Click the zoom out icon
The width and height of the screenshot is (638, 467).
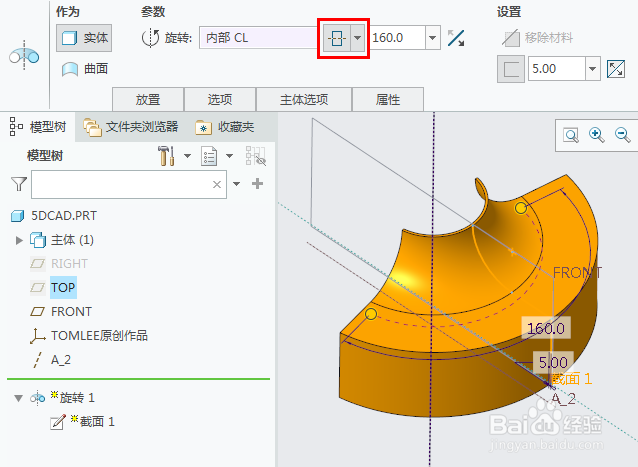(623, 135)
